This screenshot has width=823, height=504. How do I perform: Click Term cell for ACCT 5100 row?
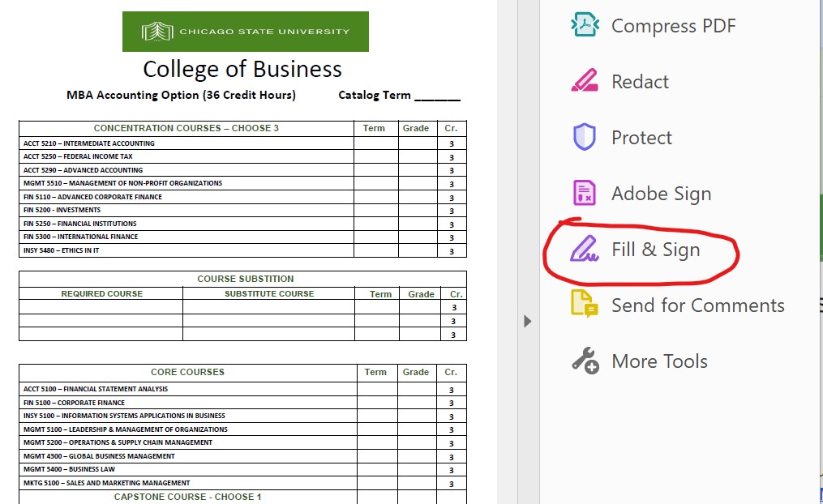coord(375,389)
